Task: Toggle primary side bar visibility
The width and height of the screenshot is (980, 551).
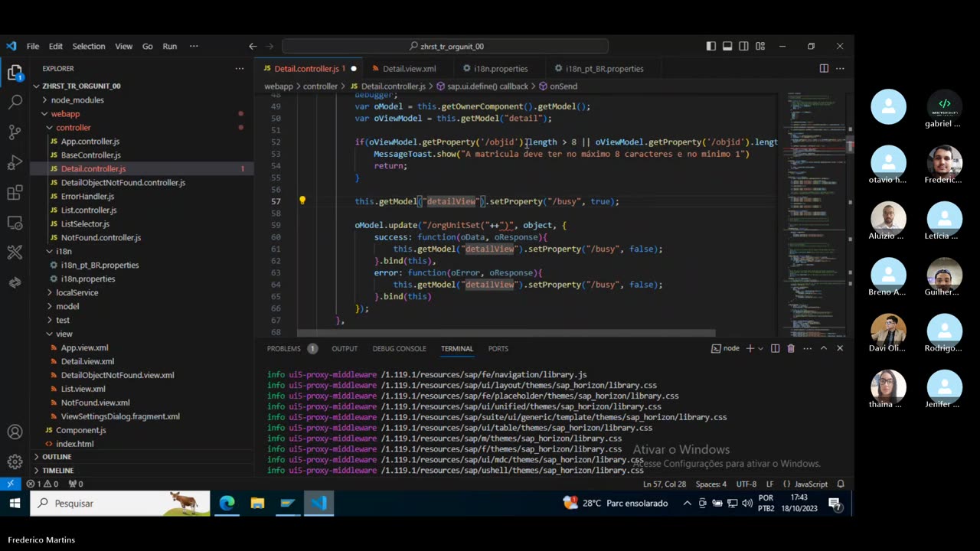Action: 710,46
